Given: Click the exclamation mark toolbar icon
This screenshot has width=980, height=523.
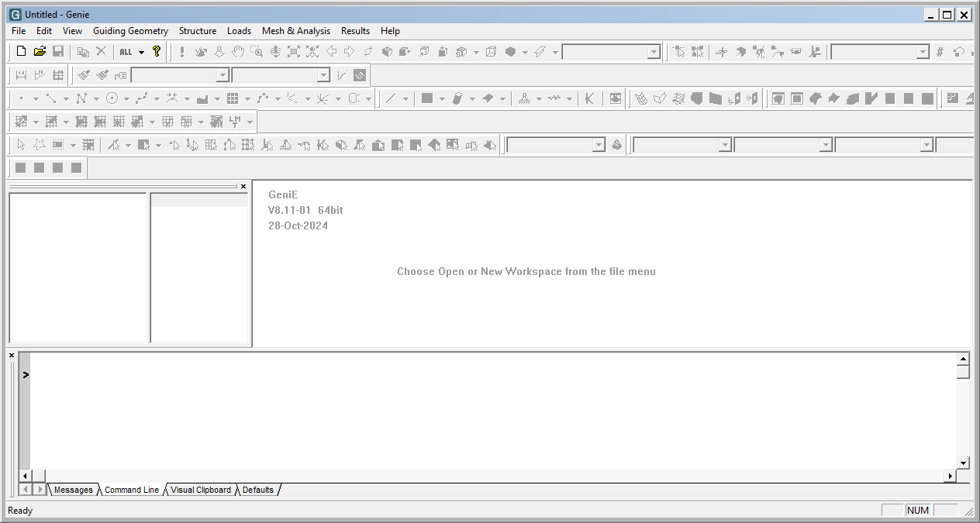Looking at the screenshot, I should point(182,52).
